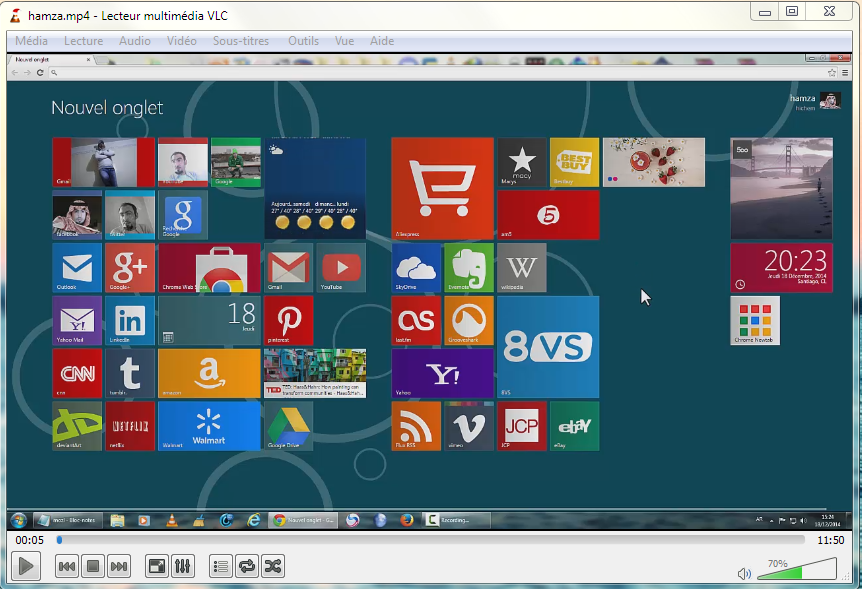Open the weather forecast tile
Screen dimensions: 862x589
(x=315, y=189)
